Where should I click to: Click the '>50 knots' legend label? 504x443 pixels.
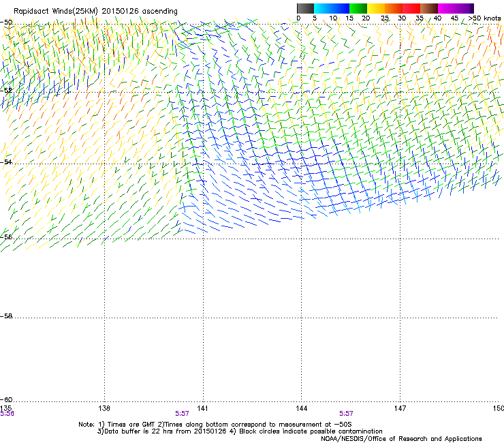[x=485, y=18]
